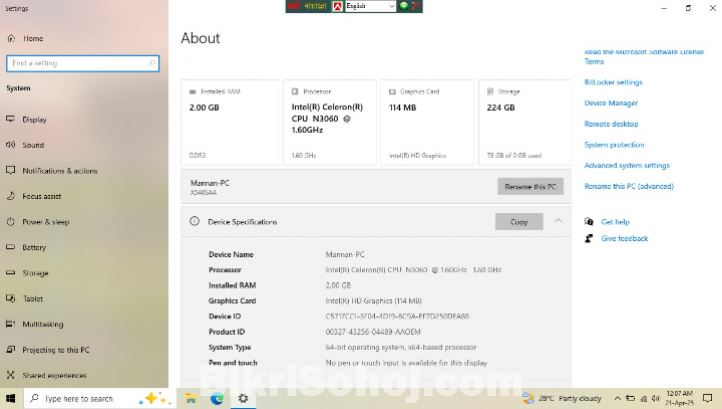Select Tablet settings page
Viewport: 722px width, 409px height.
[33, 298]
